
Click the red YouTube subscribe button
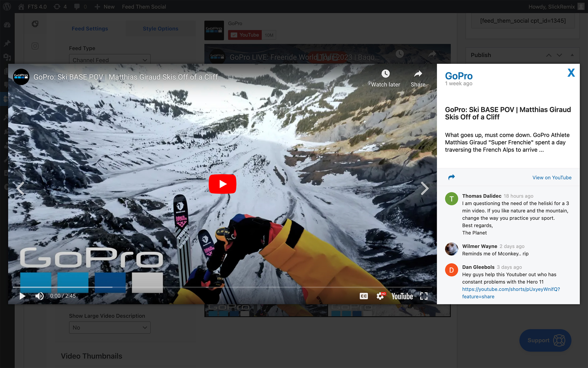coord(245,35)
